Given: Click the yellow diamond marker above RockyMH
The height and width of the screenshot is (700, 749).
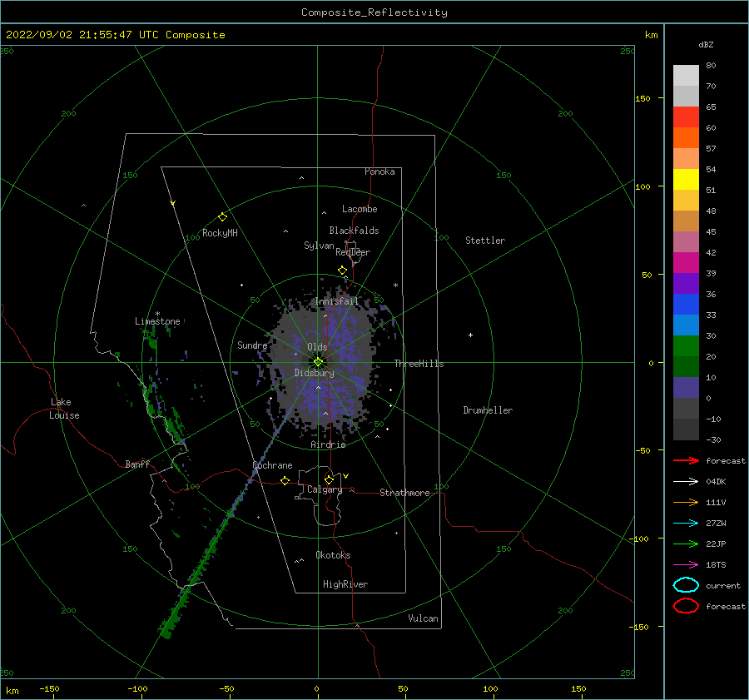Looking at the screenshot, I should 222,217.
